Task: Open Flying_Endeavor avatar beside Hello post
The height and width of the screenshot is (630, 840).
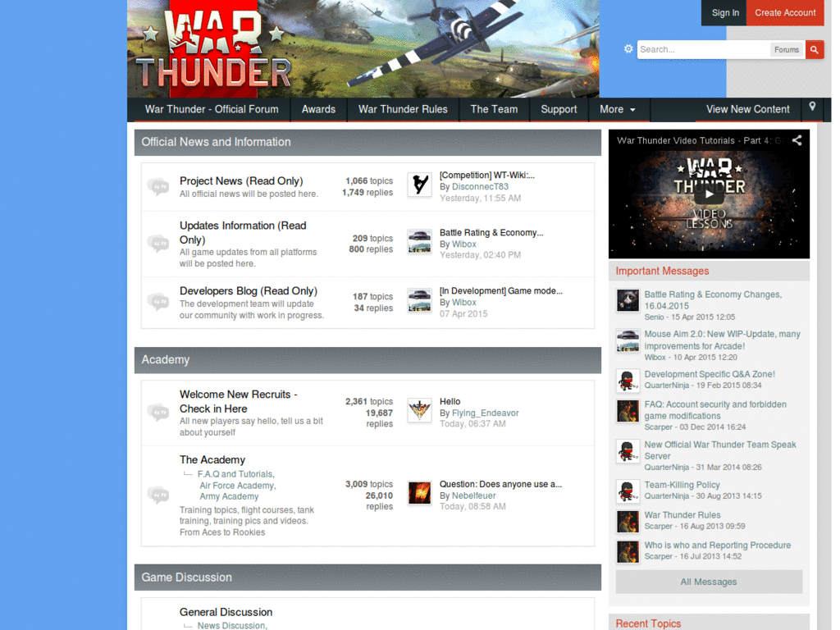Action: coord(419,411)
